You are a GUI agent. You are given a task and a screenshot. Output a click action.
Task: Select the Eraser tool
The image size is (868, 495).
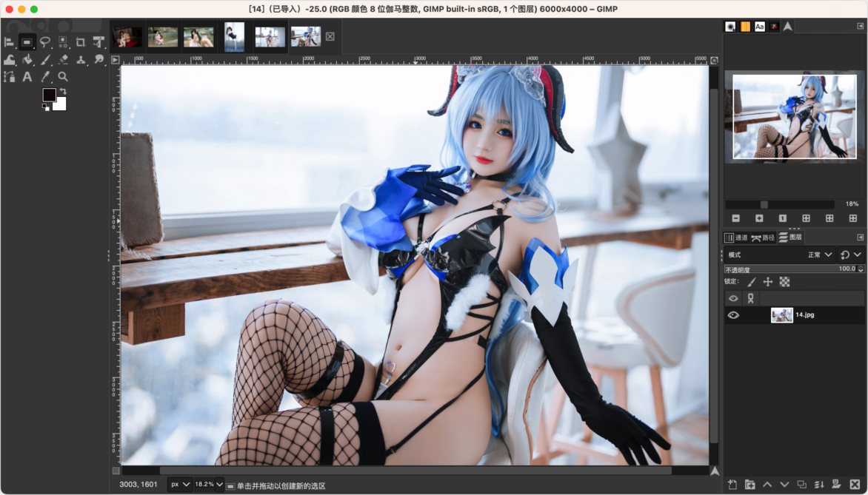(62, 60)
